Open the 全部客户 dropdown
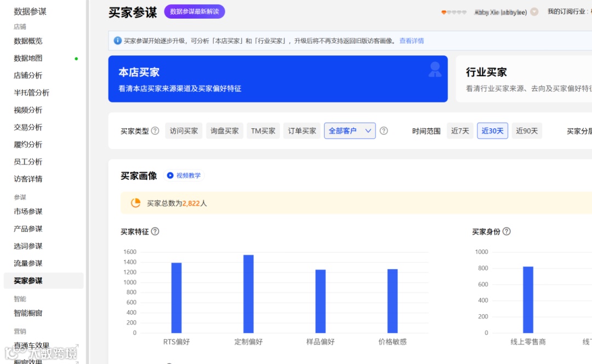The image size is (592, 364). pos(350,130)
